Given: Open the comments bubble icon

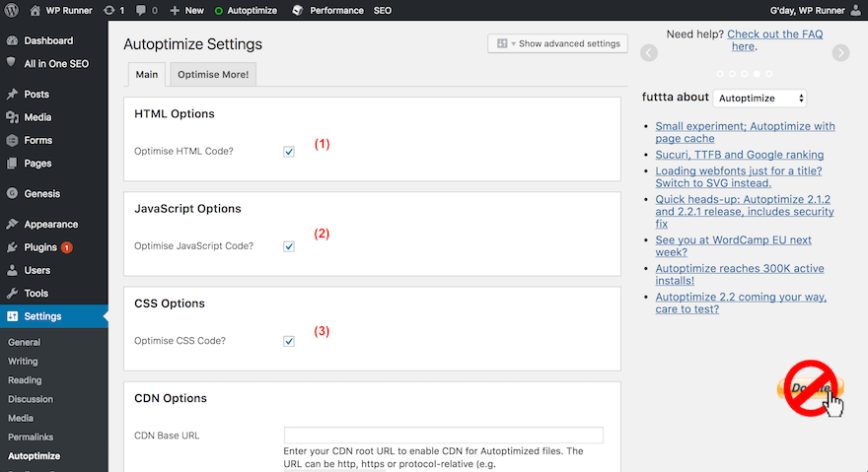Looking at the screenshot, I should (141, 10).
